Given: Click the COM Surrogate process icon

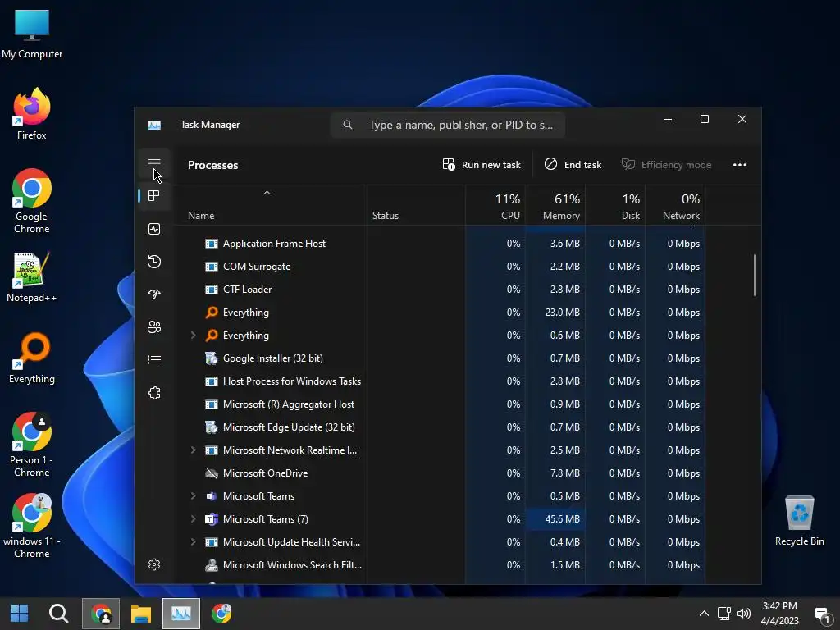Looking at the screenshot, I should coord(212,267).
